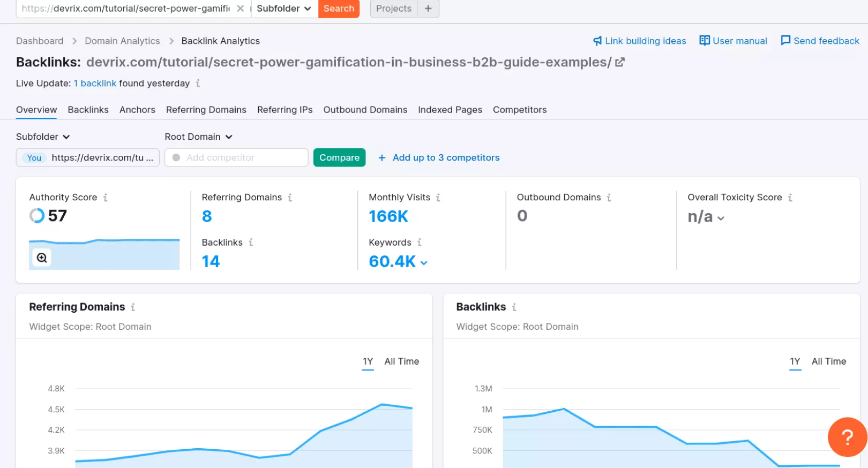Expand the Root Domain scope dropdown
The width and height of the screenshot is (868, 468).
coord(198,137)
